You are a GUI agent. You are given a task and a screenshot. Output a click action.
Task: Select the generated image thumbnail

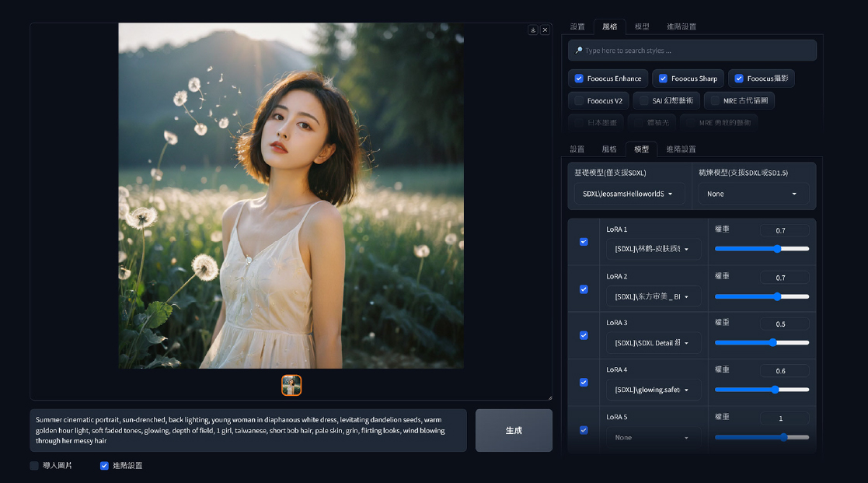291,385
